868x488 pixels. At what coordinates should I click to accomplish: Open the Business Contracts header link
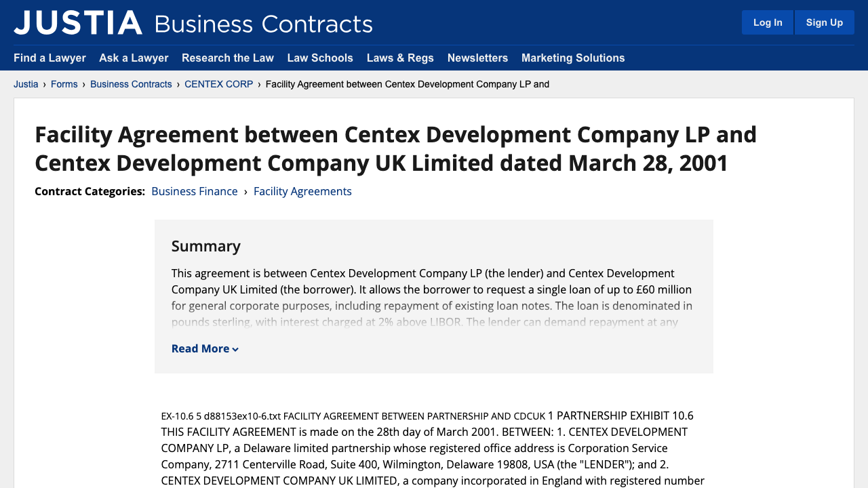(262, 24)
